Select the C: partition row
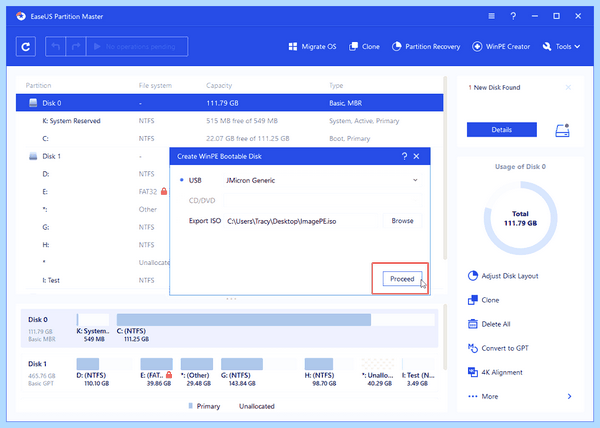This screenshot has width=600, height=428. (230, 138)
